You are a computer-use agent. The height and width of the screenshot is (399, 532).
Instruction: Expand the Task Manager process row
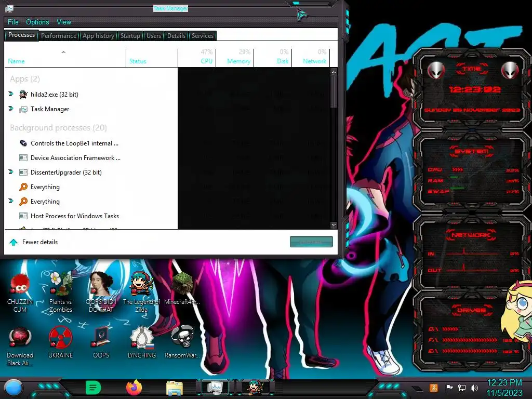pos(11,109)
